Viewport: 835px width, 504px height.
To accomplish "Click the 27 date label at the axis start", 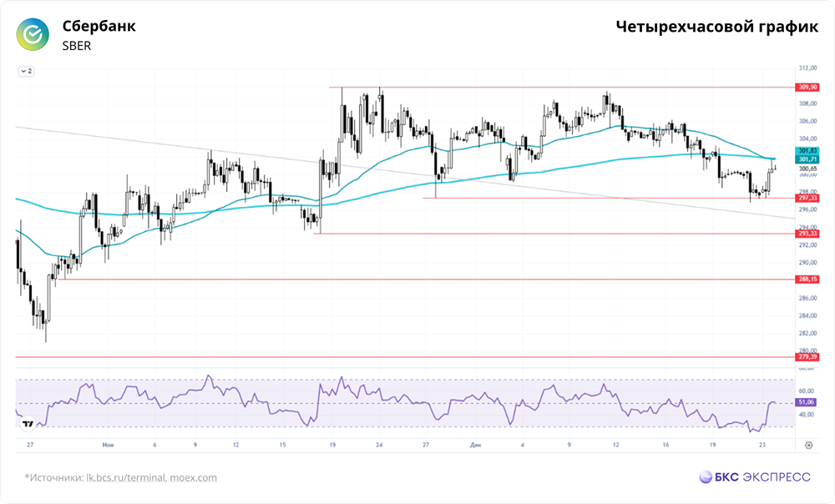I will coord(30,445).
